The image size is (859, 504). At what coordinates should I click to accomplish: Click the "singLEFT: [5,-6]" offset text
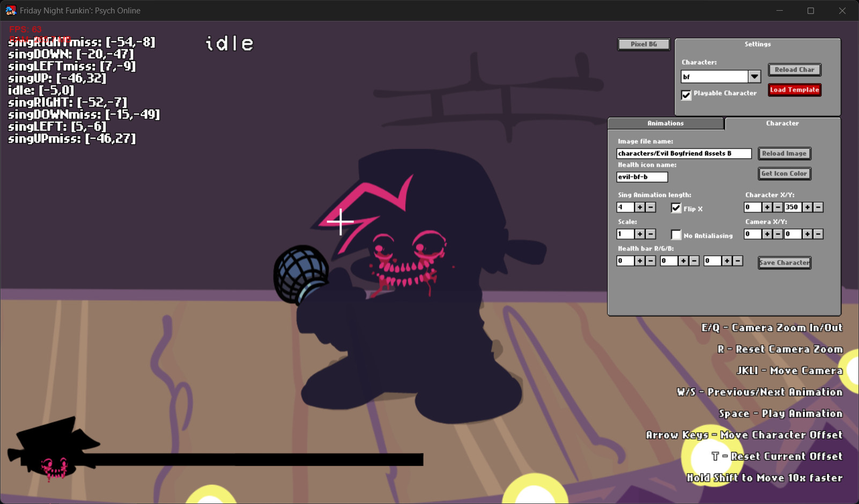(57, 127)
